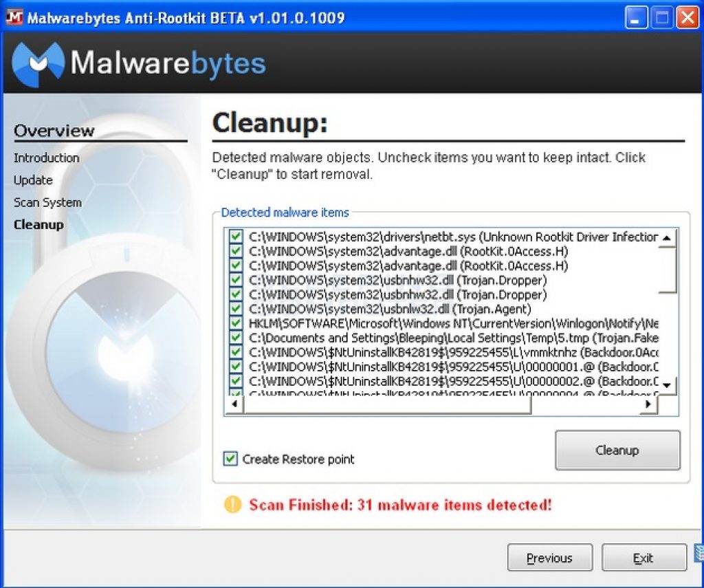Click the Malwarebytes title bar app icon
The height and width of the screenshot is (588, 704).
tap(14, 17)
